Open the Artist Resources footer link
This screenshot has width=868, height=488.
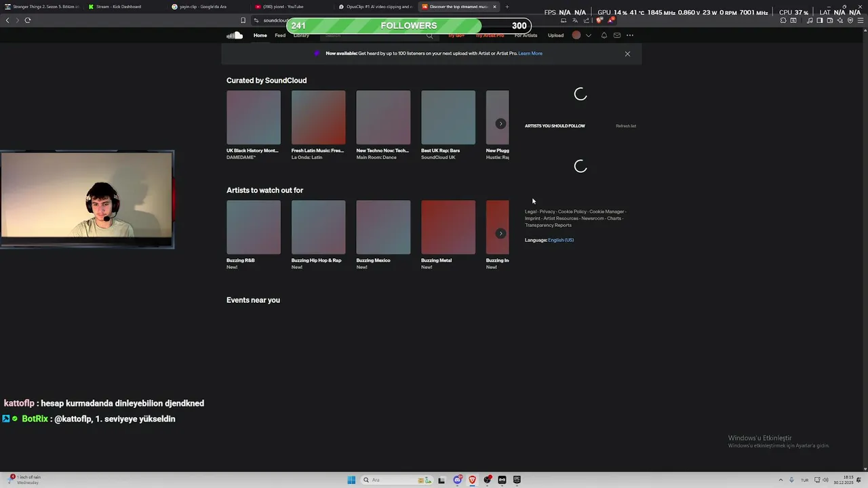click(x=561, y=218)
